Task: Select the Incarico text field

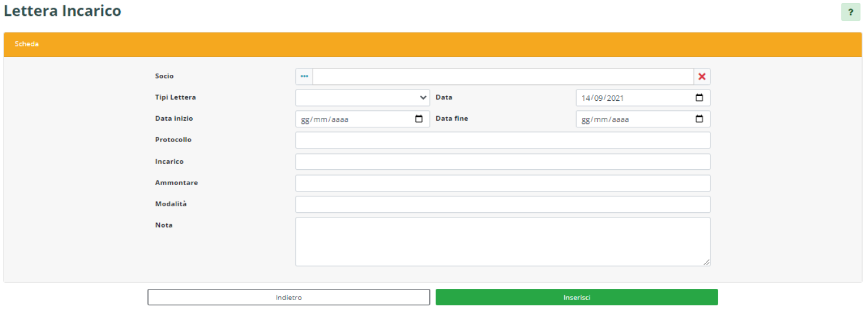Action: click(x=502, y=162)
